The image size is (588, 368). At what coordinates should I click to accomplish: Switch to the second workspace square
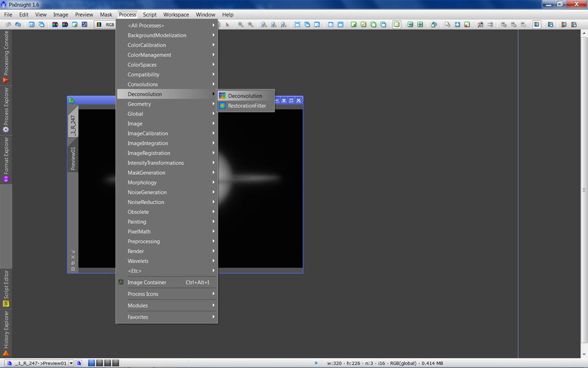tap(99, 363)
